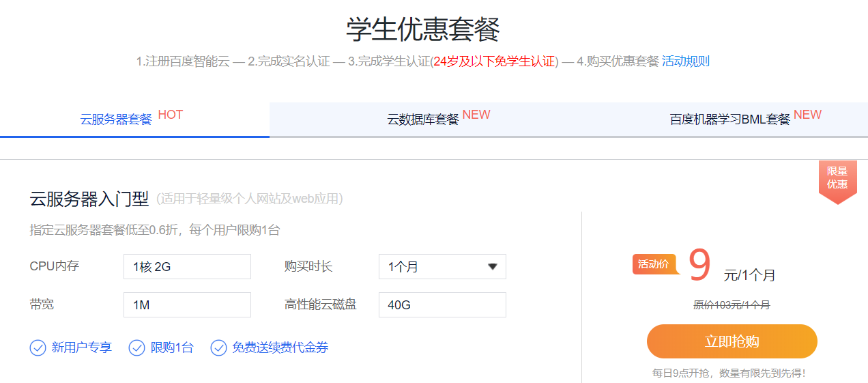The width and height of the screenshot is (868, 383).
Task: Click the 立即抢购 button
Action: point(732,341)
